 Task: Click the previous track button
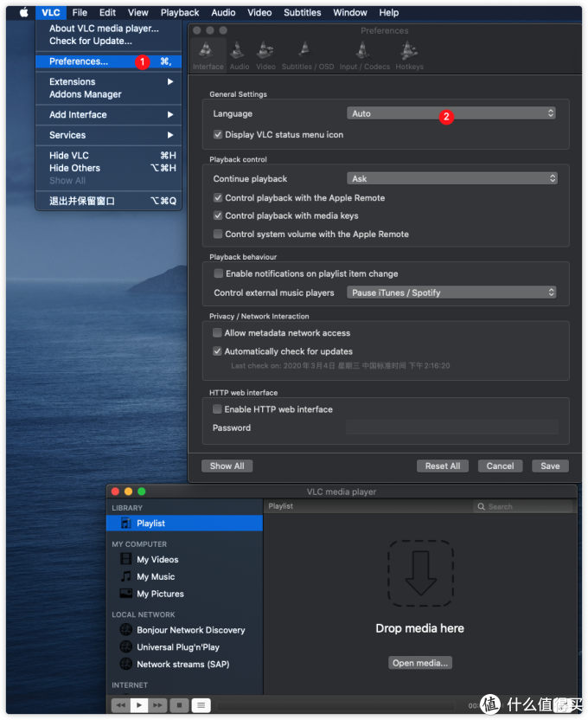pyautogui.click(x=121, y=704)
